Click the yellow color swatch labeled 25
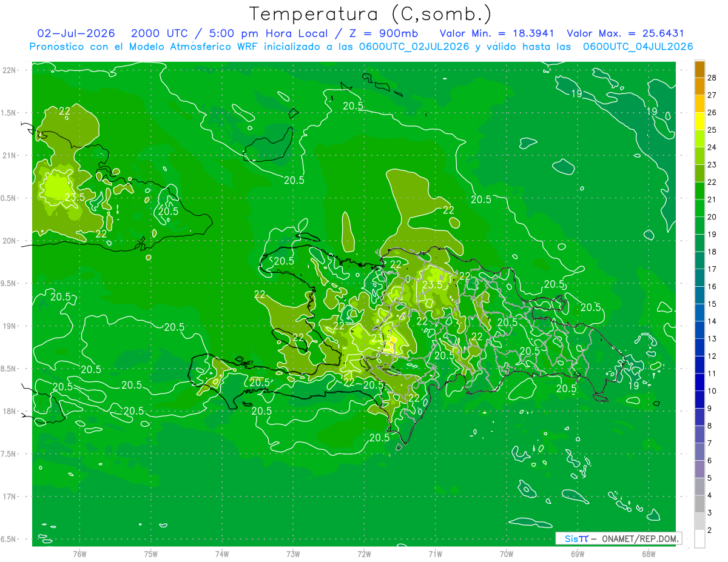The image size is (728, 562). click(x=699, y=121)
